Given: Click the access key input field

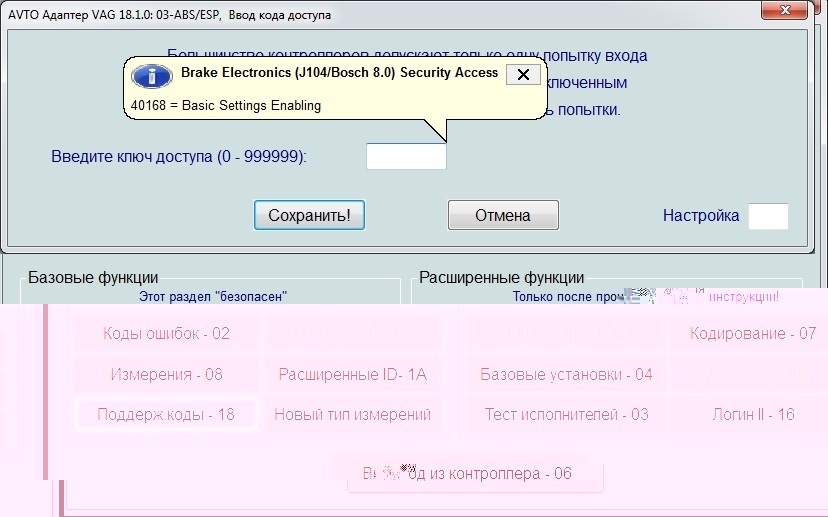Looking at the screenshot, I should coord(406,157).
